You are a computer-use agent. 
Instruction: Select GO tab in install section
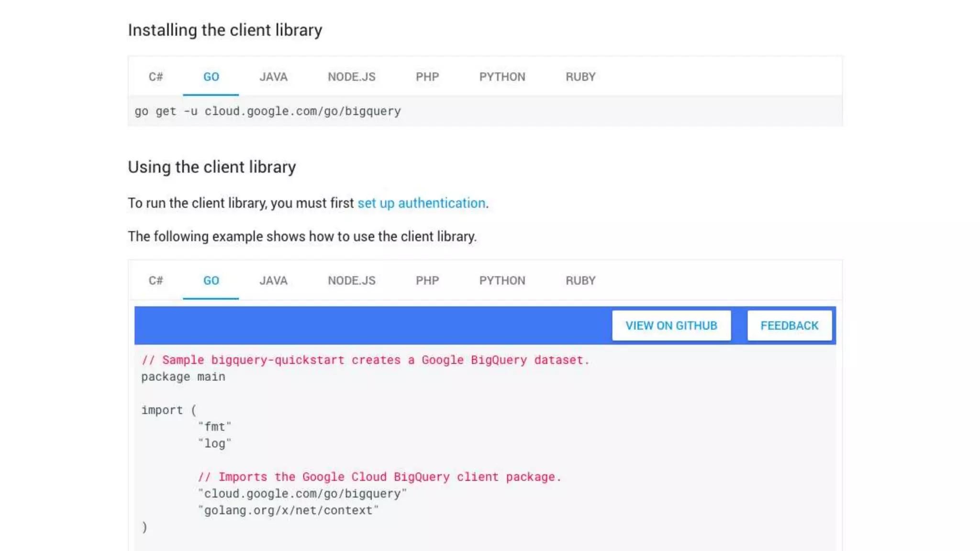[x=211, y=77]
